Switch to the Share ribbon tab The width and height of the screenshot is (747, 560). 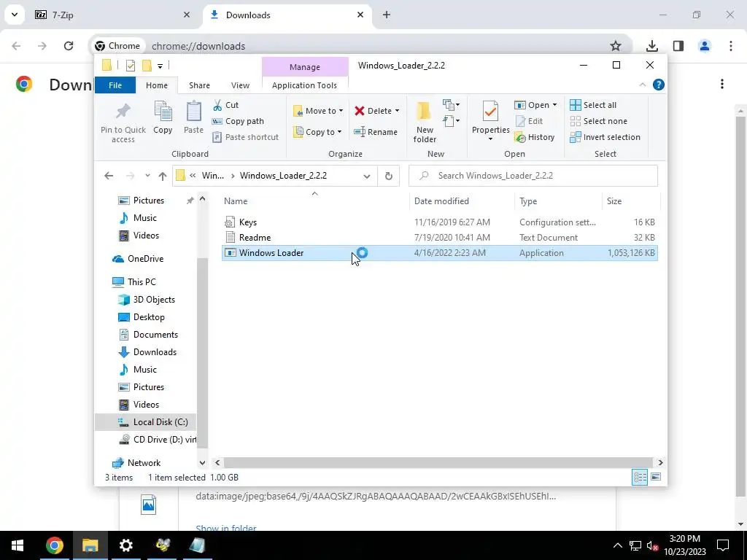click(199, 85)
